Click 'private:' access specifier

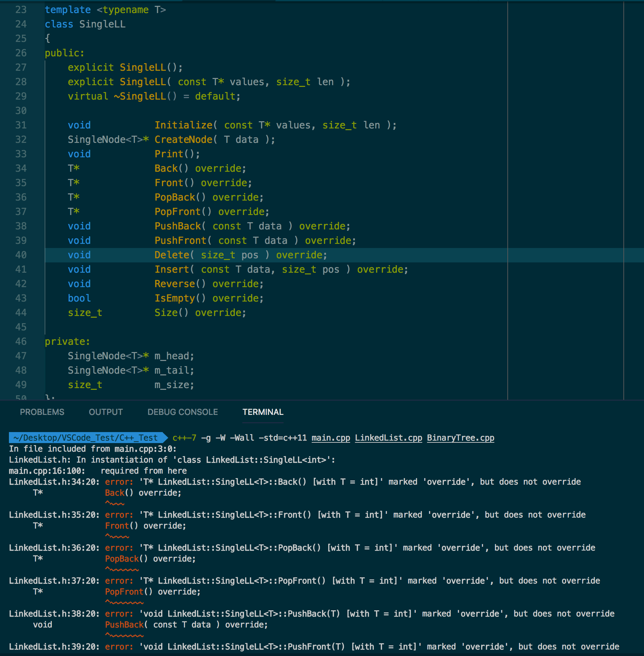68,341
